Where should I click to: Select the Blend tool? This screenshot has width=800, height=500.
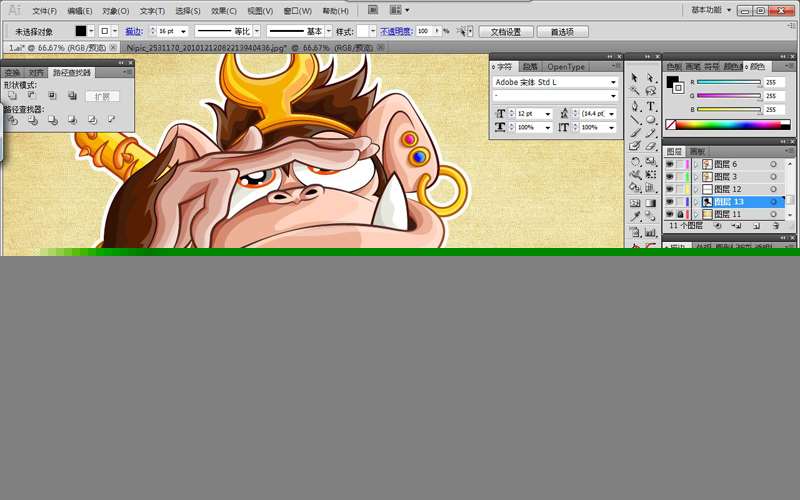click(x=651, y=216)
